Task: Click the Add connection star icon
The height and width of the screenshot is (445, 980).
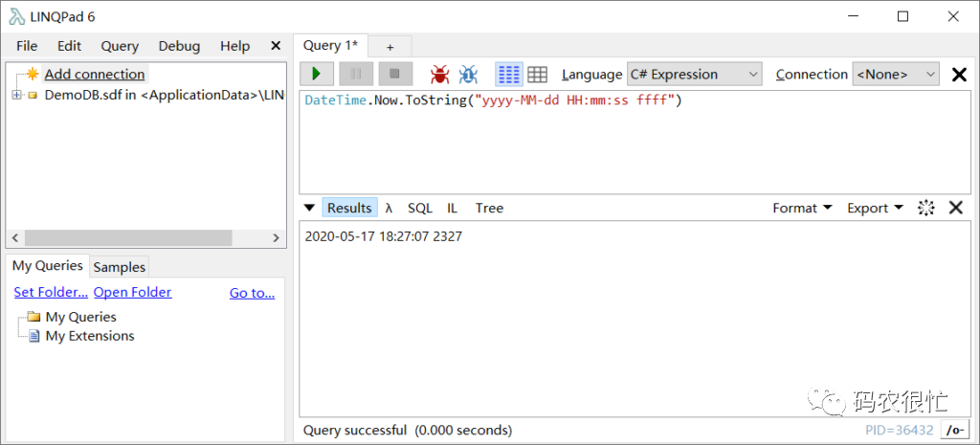Action: tap(33, 74)
